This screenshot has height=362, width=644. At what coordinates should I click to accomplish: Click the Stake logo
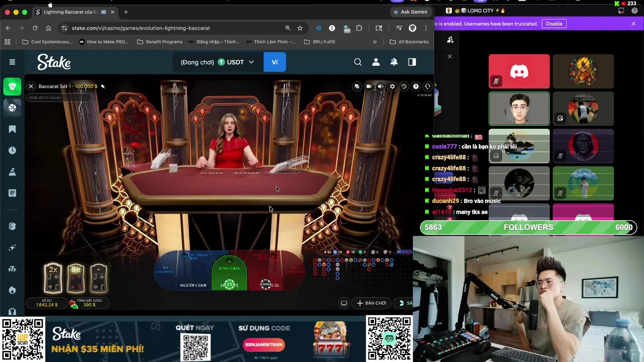point(54,62)
